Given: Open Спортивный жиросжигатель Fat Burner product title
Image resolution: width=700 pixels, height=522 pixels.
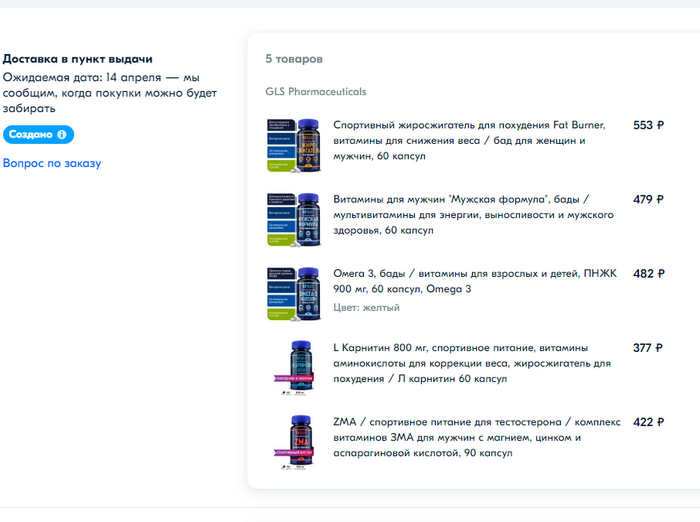Looking at the screenshot, I should 469,140.
